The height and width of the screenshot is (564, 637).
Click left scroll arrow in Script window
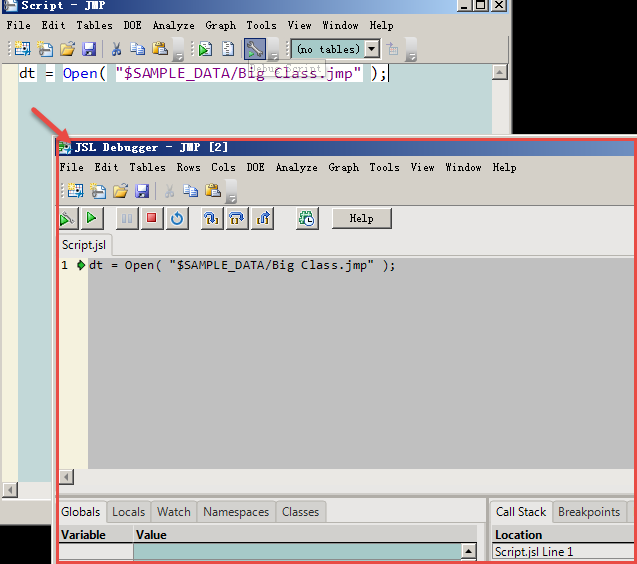click(10, 490)
